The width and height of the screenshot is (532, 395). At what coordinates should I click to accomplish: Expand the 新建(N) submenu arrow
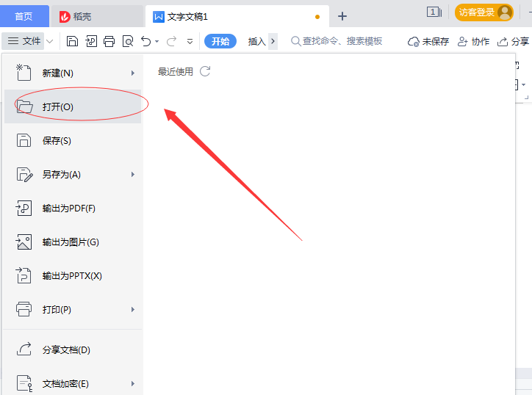(x=133, y=73)
